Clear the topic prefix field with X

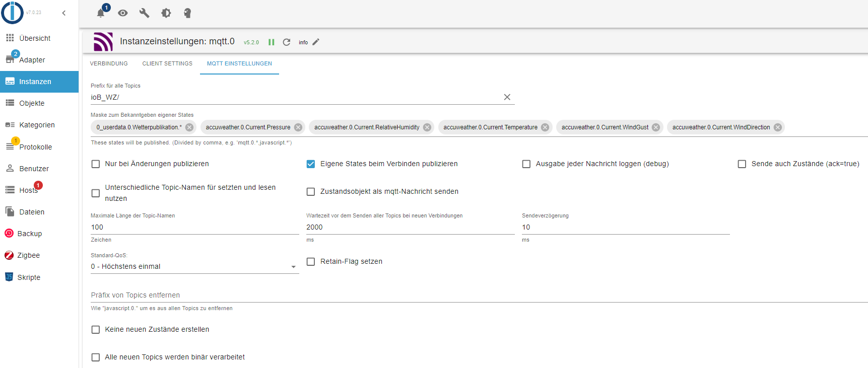click(507, 97)
